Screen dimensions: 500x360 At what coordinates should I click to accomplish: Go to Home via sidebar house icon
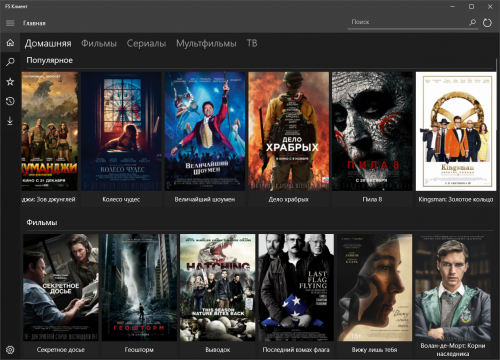(x=10, y=43)
